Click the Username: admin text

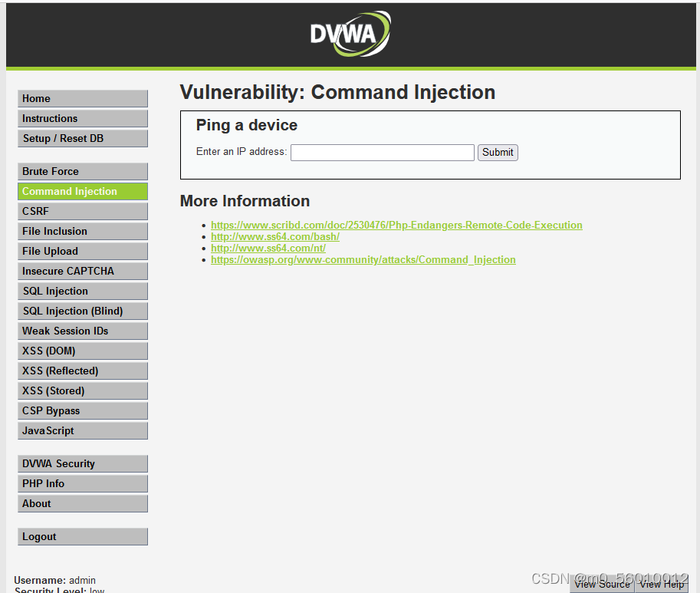54,580
